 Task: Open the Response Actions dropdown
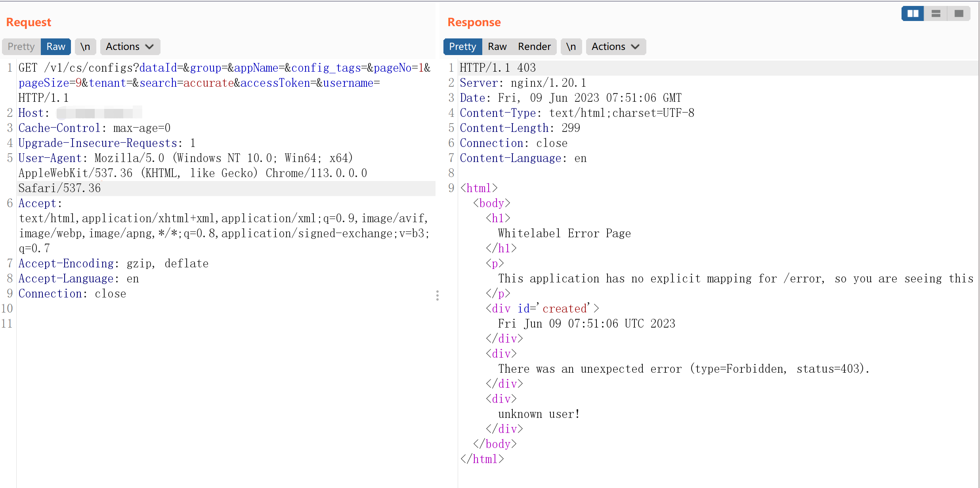coord(615,47)
